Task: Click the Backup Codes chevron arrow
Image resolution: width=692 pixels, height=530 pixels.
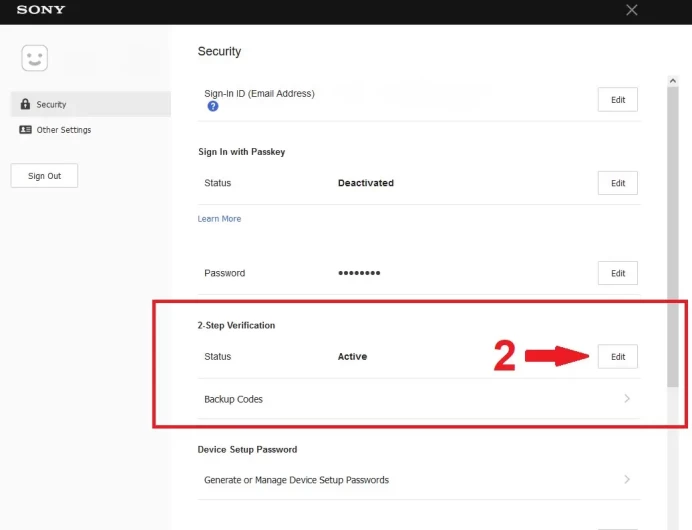Action: coord(627,398)
